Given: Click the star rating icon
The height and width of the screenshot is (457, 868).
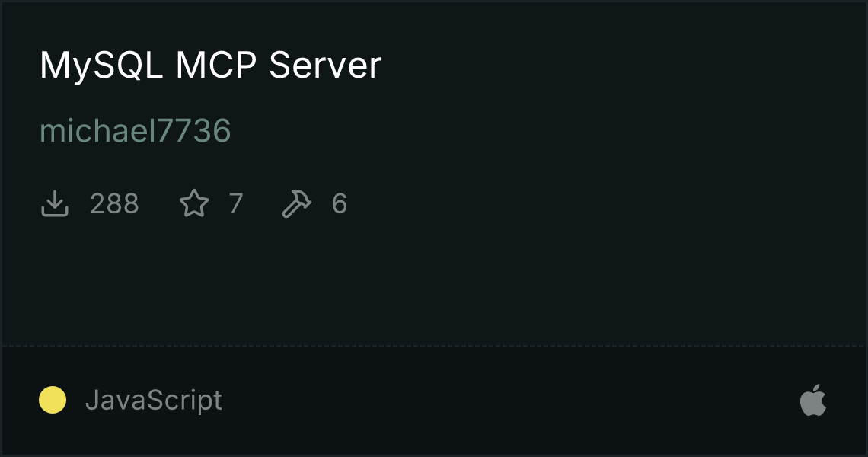Looking at the screenshot, I should [x=194, y=203].
